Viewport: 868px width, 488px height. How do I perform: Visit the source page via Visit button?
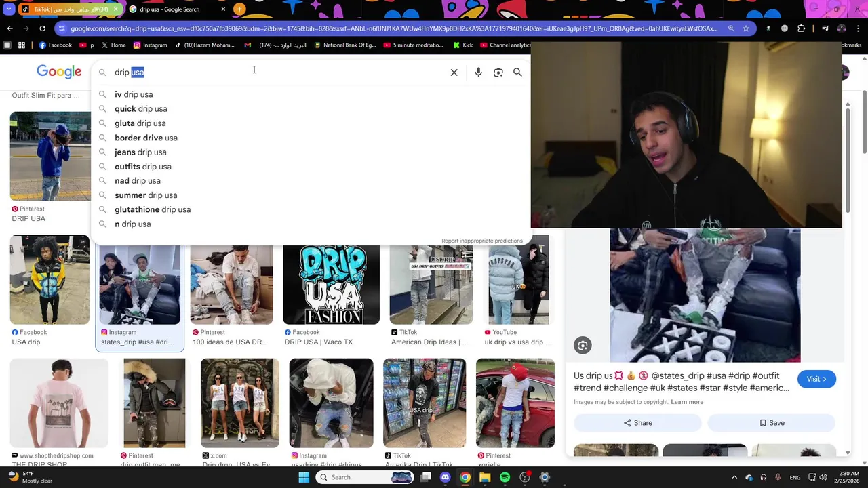tap(816, 379)
